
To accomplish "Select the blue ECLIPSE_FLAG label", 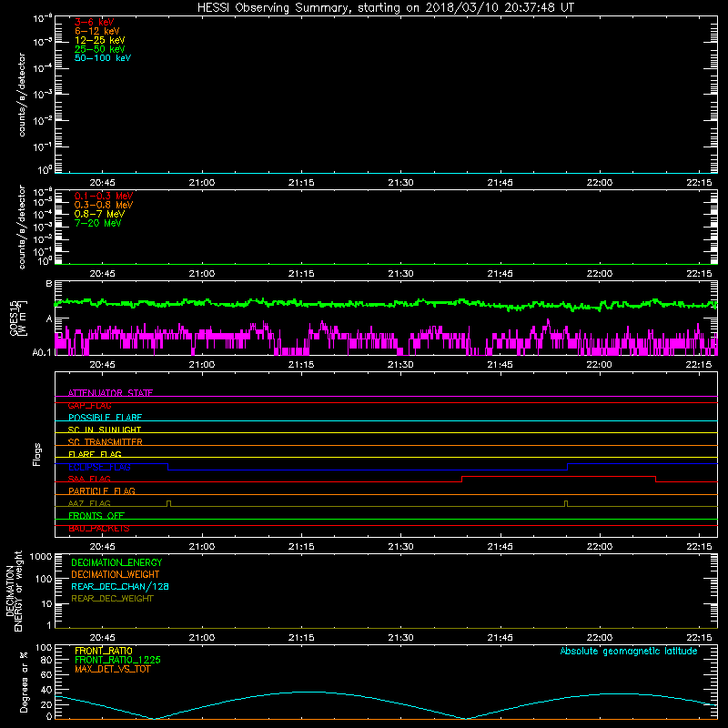I will pyautogui.click(x=99, y=467).
